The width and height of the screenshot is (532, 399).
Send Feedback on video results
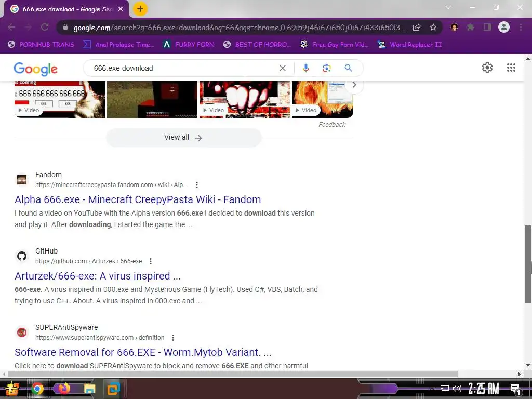[332, 125]
